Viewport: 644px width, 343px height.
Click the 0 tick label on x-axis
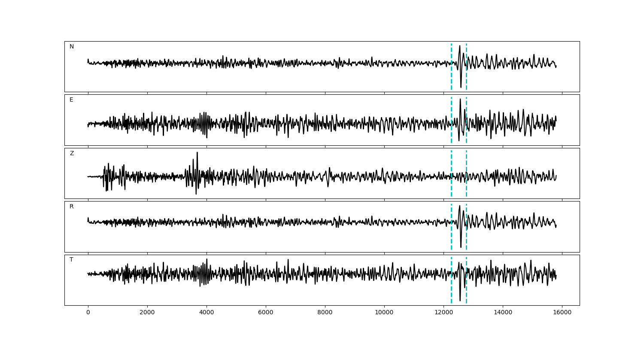tap(88, 313)
